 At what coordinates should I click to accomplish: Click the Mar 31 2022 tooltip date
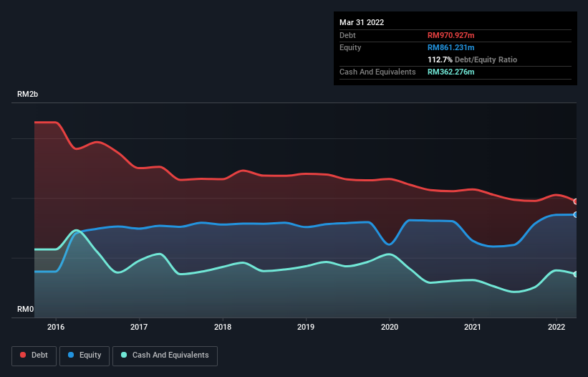362,22
